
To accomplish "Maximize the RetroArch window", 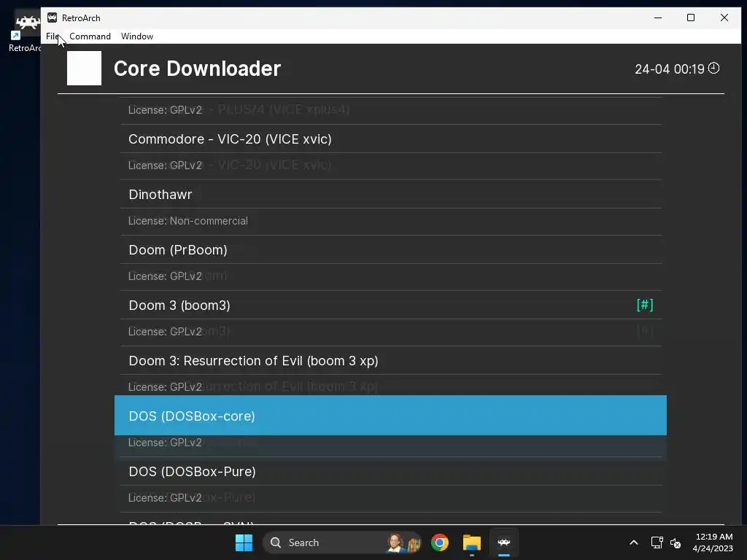I will tap(691, 17).
